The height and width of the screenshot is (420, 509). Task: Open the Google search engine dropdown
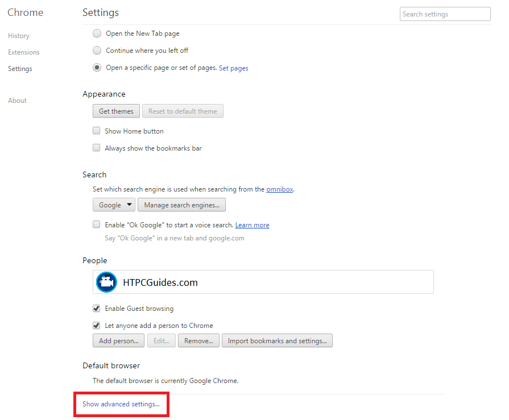pos(114,205)
